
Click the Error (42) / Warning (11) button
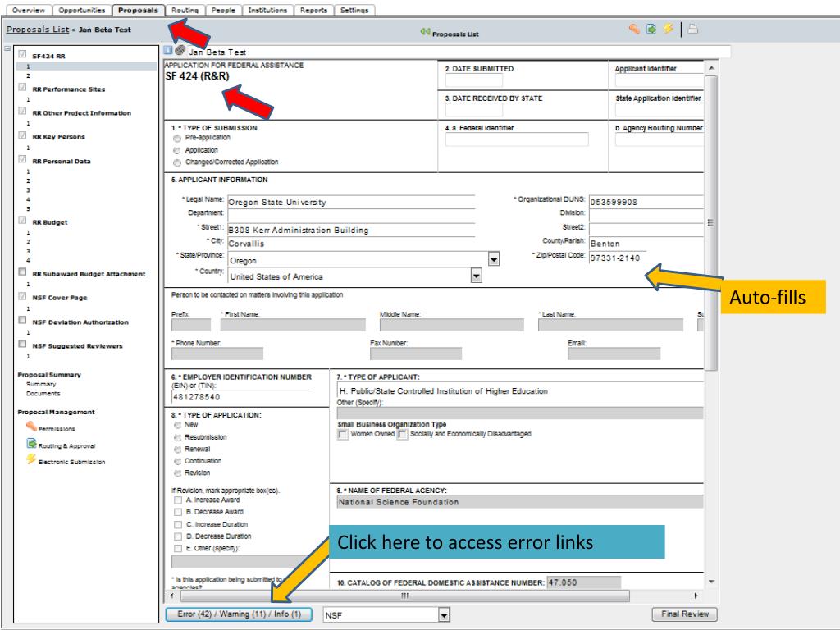[x=239, y=614]
